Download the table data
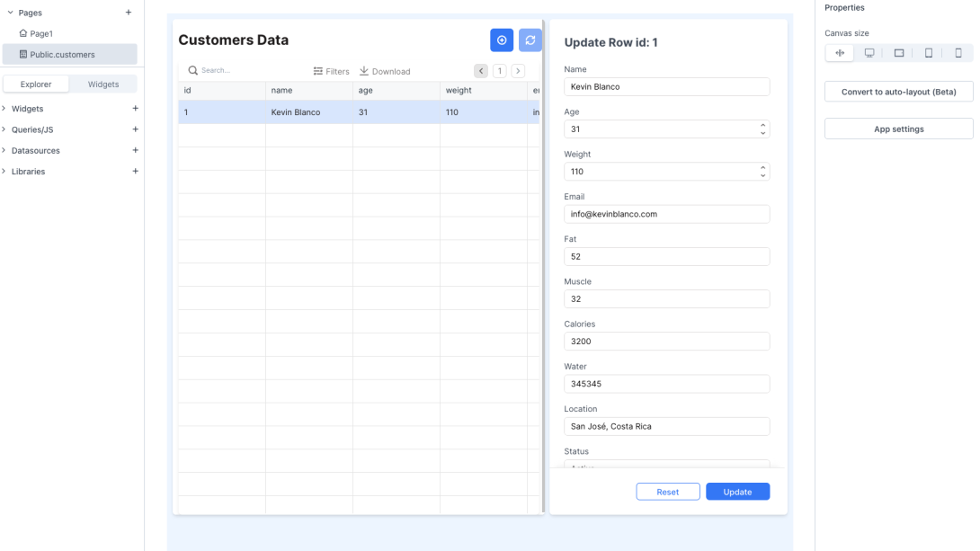980x551 pixels. point(385,70)
